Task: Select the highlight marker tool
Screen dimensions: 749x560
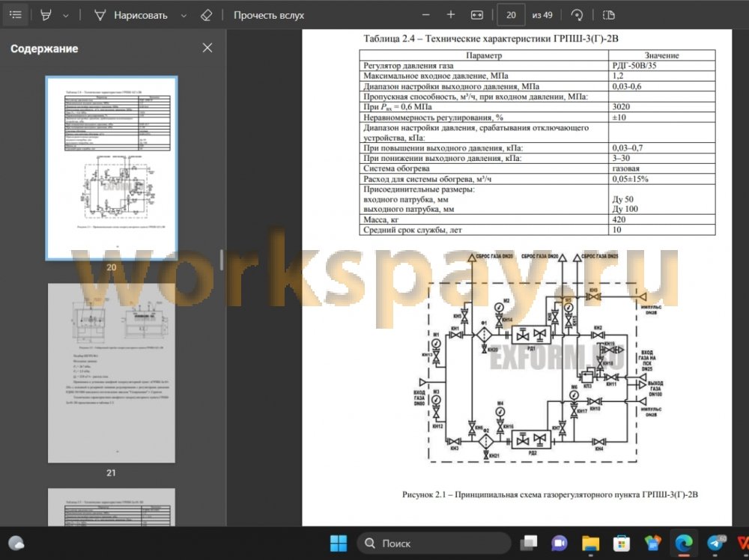Action: pos(46,15)
